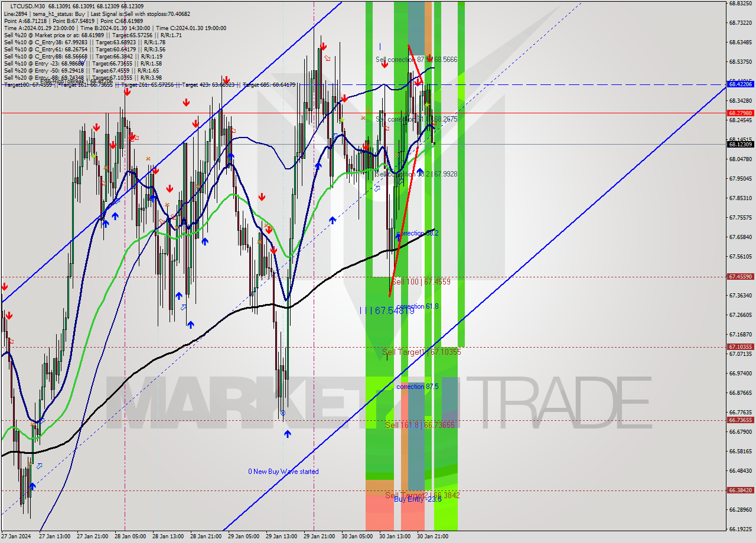The width and height of the screenshot is (756, 543).
Task: Click the 'Buy Entry -23.6' label
Action: tap(418, 499)
